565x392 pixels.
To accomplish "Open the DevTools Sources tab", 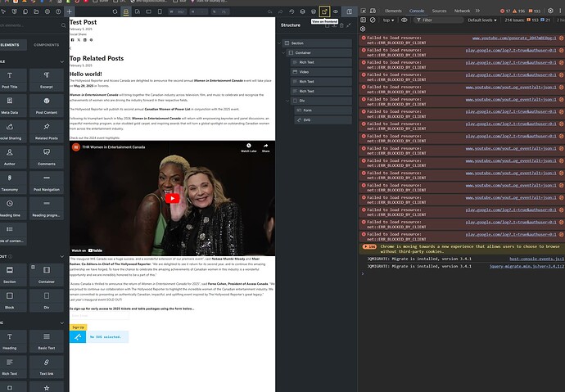I will coord(439,11).
